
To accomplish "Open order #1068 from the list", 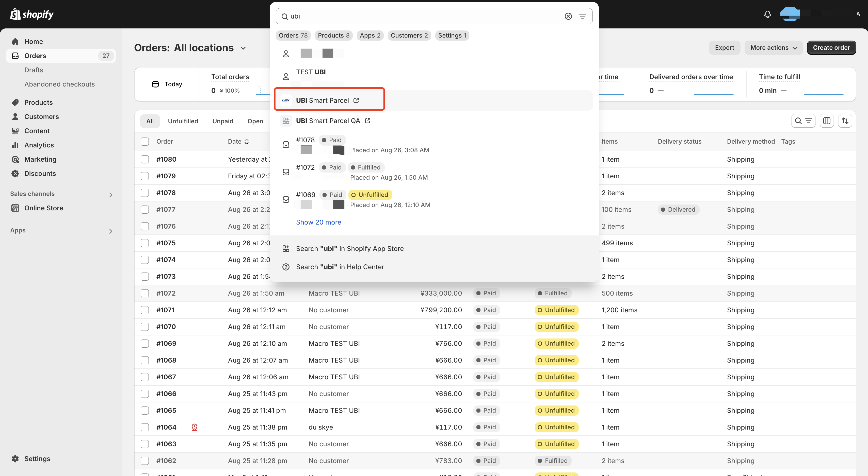I will pyautogui.click(x=166, y=360).
